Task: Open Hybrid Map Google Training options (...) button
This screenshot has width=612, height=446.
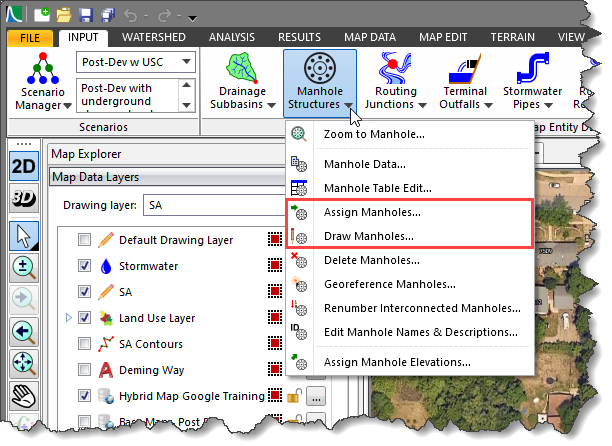Action: [x=316, y=396]
